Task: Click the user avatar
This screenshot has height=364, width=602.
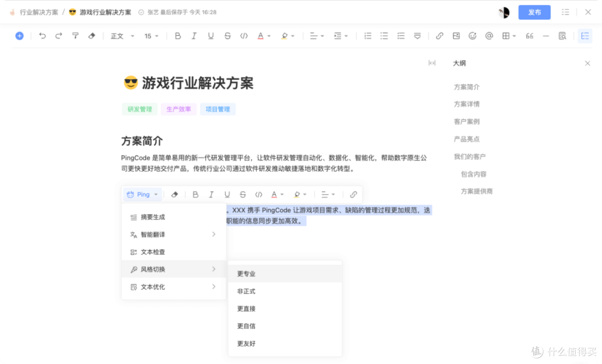Action: point(504,12)
